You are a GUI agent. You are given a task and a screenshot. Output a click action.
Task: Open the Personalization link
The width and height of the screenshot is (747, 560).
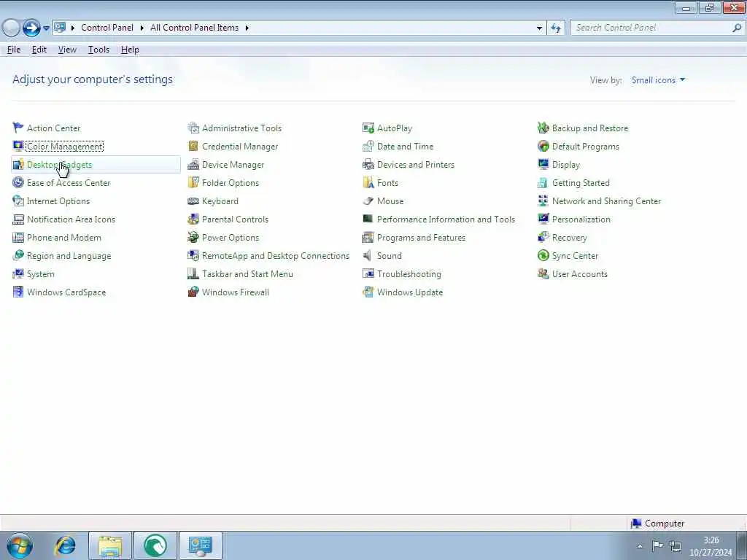pyautogui.click(x=581, y=219)
